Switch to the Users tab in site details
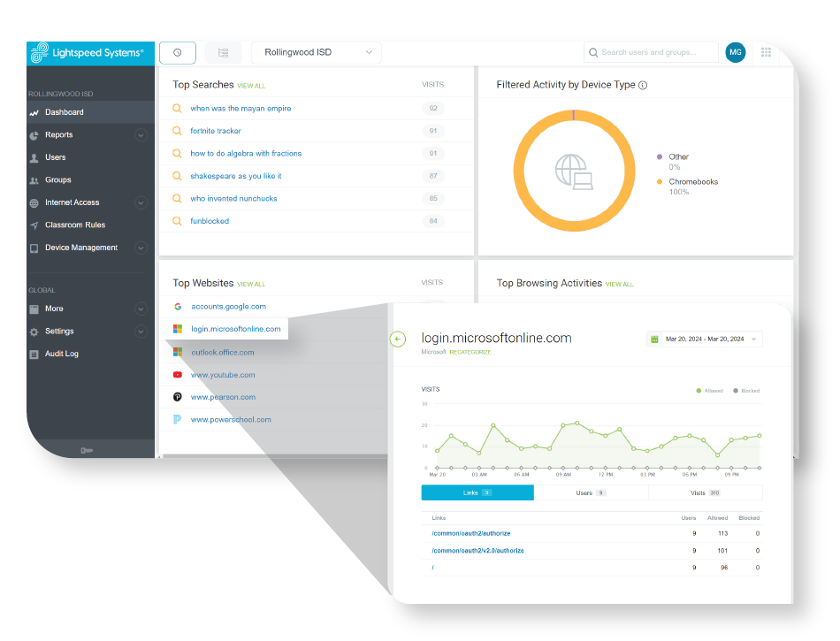840x641 pixels. 591,492
